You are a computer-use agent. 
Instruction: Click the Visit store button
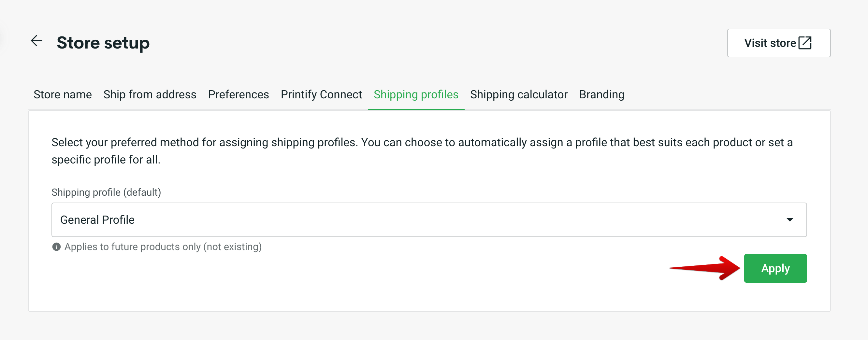(x=779, y=43)
